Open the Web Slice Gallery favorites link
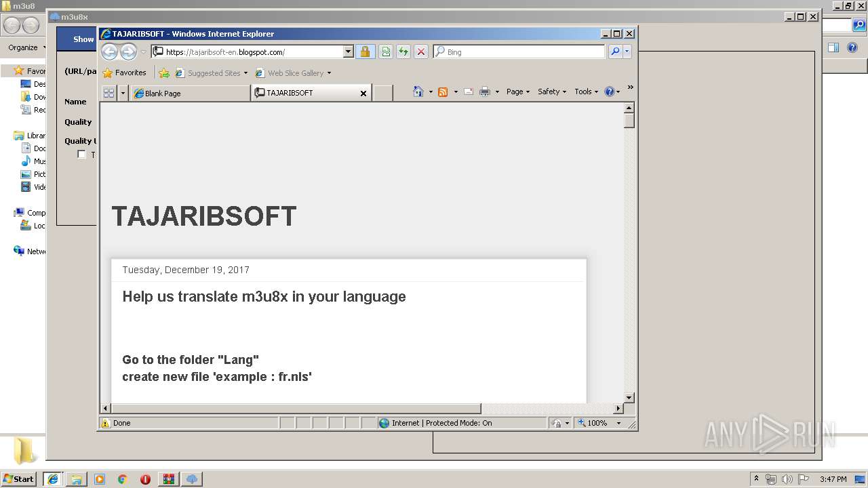 (x=290, y=73)
